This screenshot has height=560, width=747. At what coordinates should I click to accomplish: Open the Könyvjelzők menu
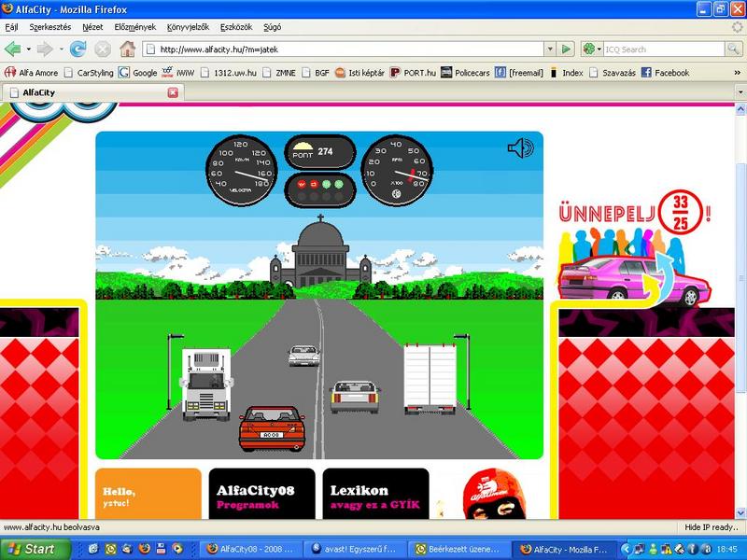[x=188, y=27]
